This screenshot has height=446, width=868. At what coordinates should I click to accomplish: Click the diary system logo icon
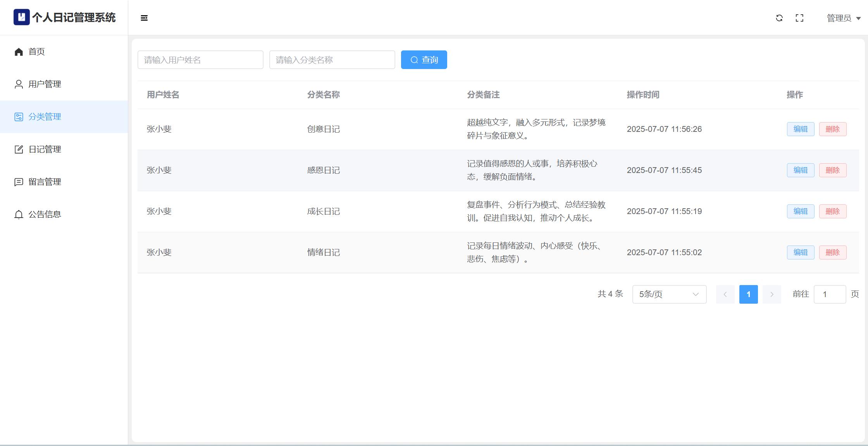tap(22, 17)
